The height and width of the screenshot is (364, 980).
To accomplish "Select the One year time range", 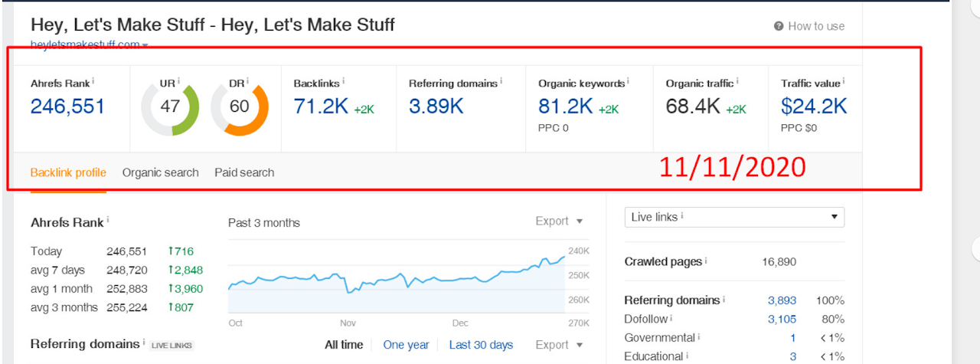I will [406, 345].
